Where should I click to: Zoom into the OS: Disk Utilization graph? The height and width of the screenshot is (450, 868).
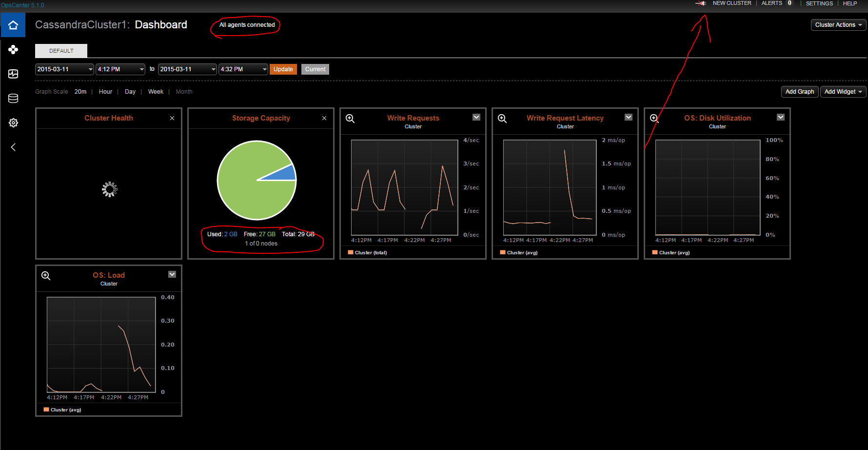654,119
